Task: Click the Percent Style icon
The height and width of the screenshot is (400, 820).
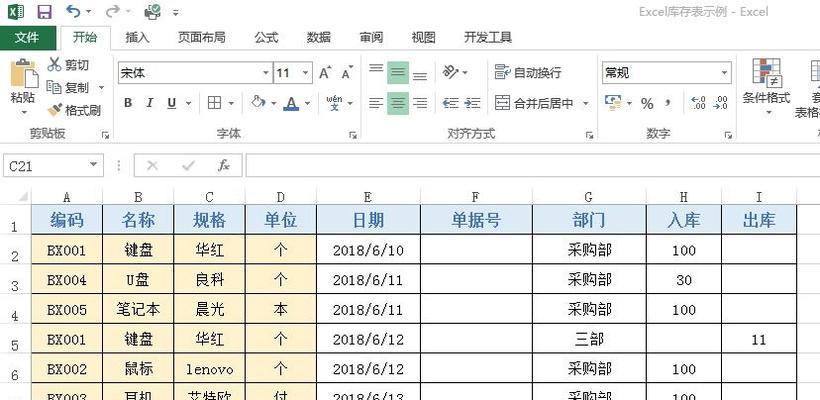Action: coord(647,104)
